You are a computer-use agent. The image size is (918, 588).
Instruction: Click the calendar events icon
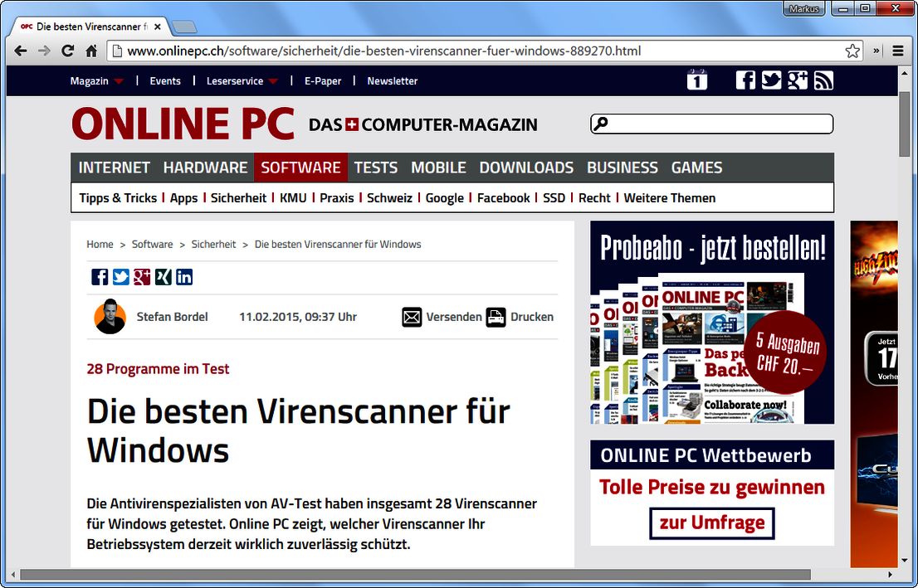(697, 80)
